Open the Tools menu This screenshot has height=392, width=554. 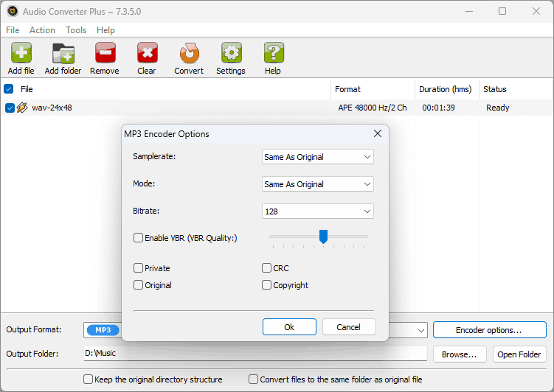click(76, 30)
